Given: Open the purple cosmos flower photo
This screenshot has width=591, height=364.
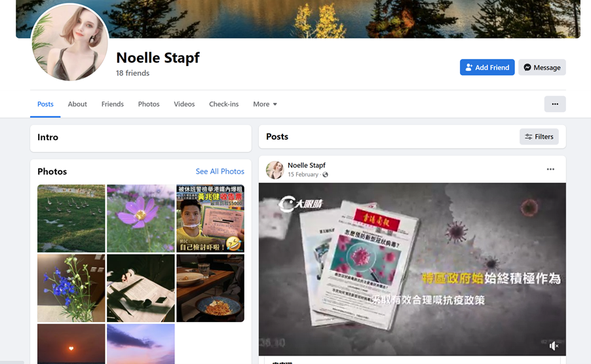Looking at the screenshot, I should pos(141,218).
